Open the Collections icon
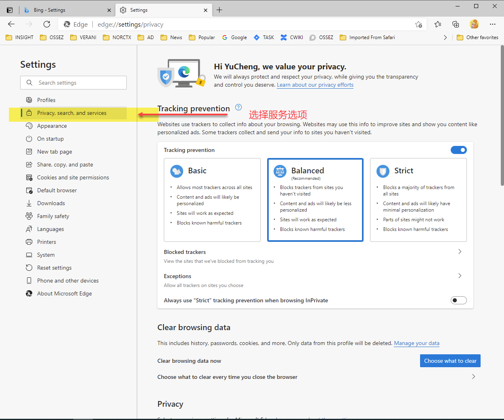This screenshot has width=504, height=420. coord(456,24)
